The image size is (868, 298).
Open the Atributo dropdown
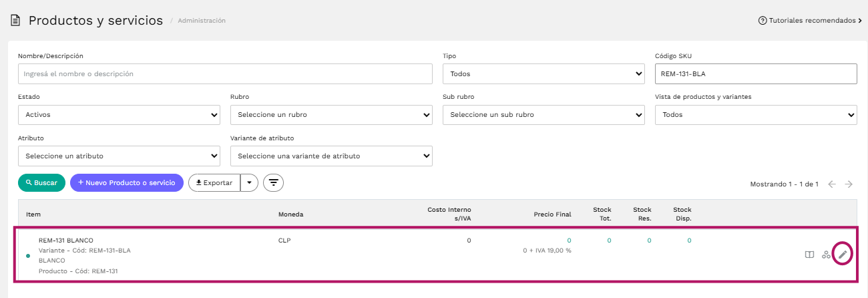(x=119, y=156)
